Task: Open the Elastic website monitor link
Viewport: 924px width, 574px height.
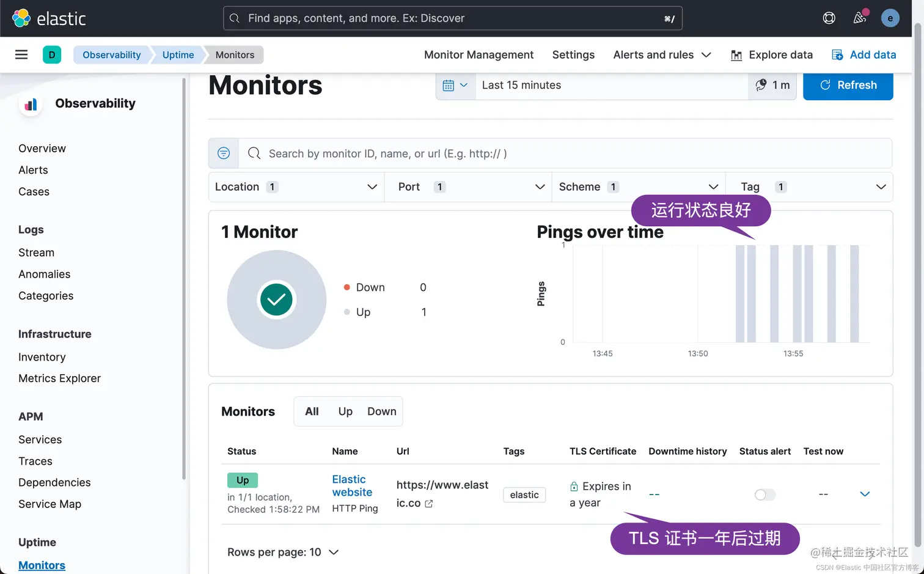Action: [x=352, y=486]
